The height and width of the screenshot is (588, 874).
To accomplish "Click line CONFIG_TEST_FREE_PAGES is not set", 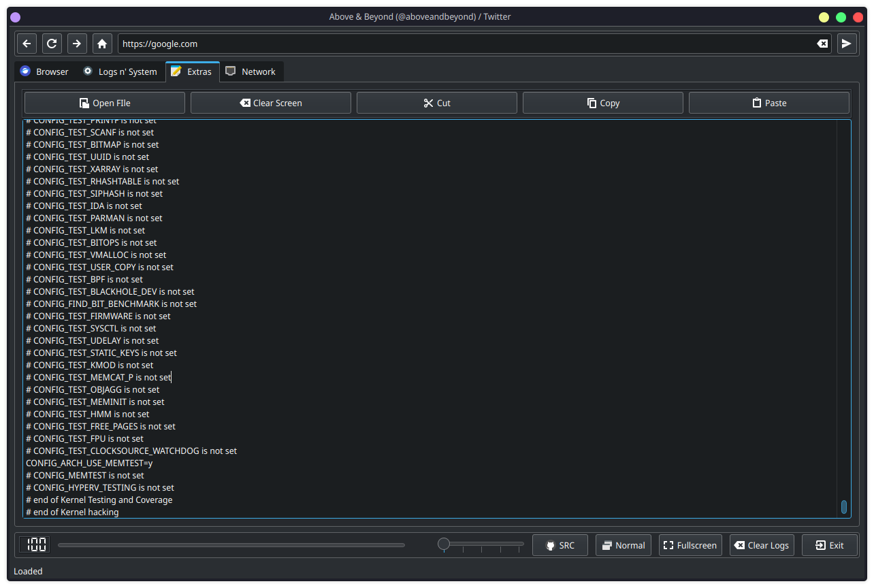I will 101,426.
